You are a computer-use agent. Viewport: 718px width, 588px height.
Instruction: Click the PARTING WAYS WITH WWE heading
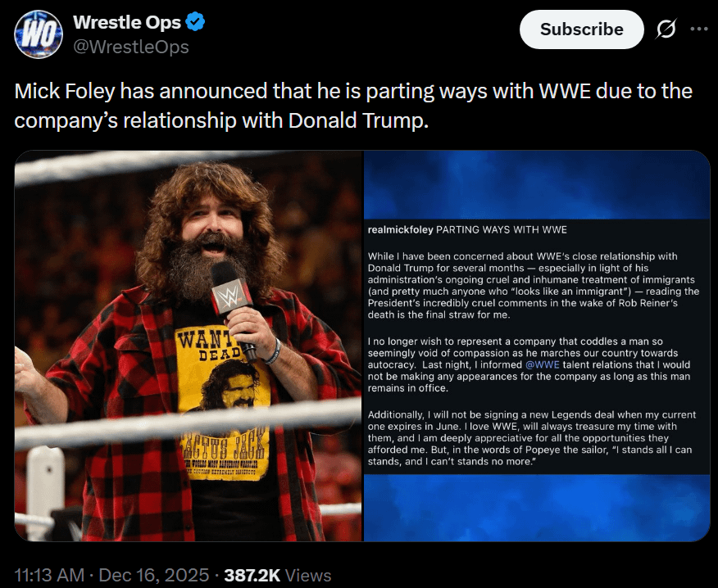tap(502, 229)
